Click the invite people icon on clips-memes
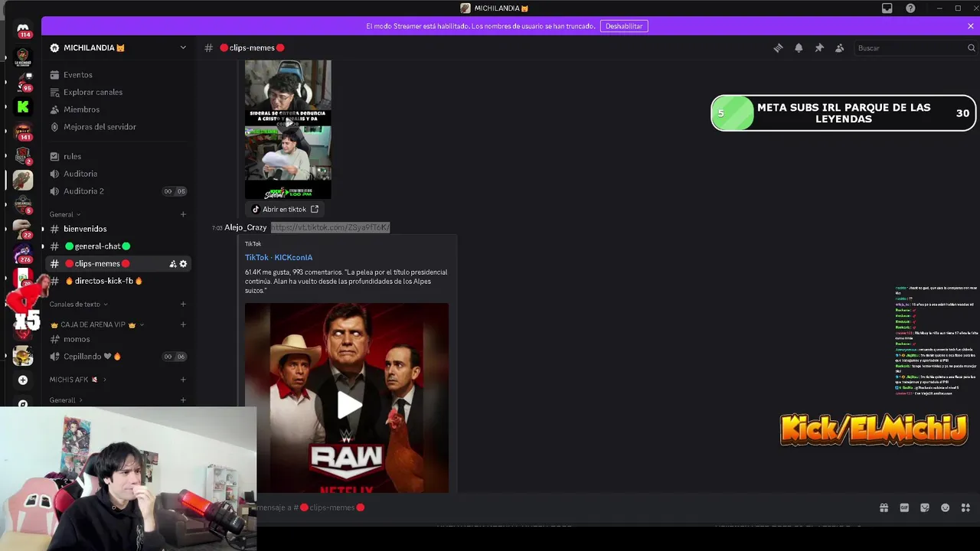 pyautogui.click(x=173, y=264)
